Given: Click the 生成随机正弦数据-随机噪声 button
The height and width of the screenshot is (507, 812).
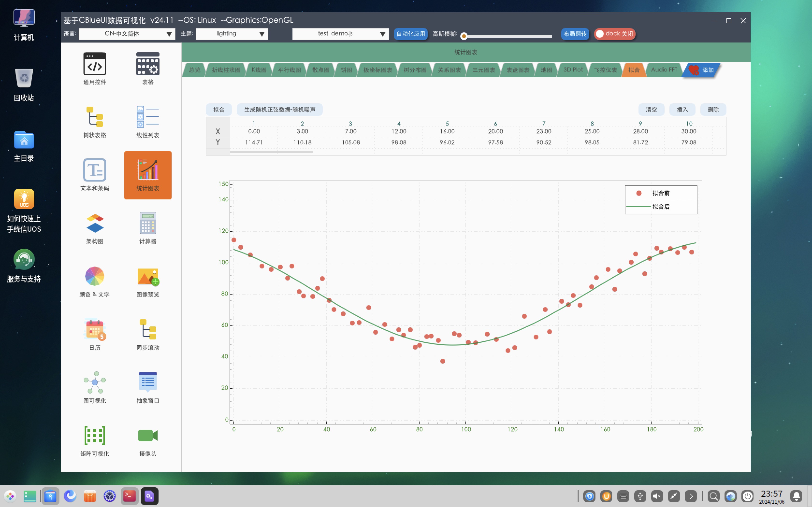Looking at the screenshot, I should point(280,110).
